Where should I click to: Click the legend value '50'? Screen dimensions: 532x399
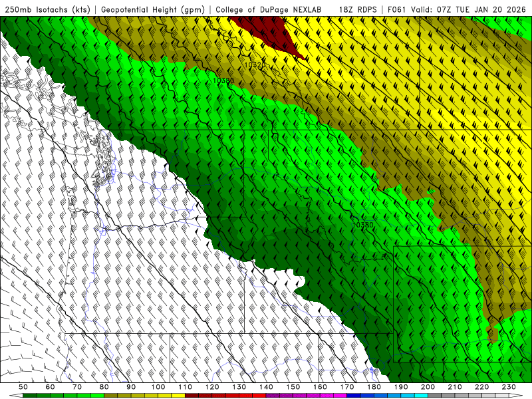point(23,387)
